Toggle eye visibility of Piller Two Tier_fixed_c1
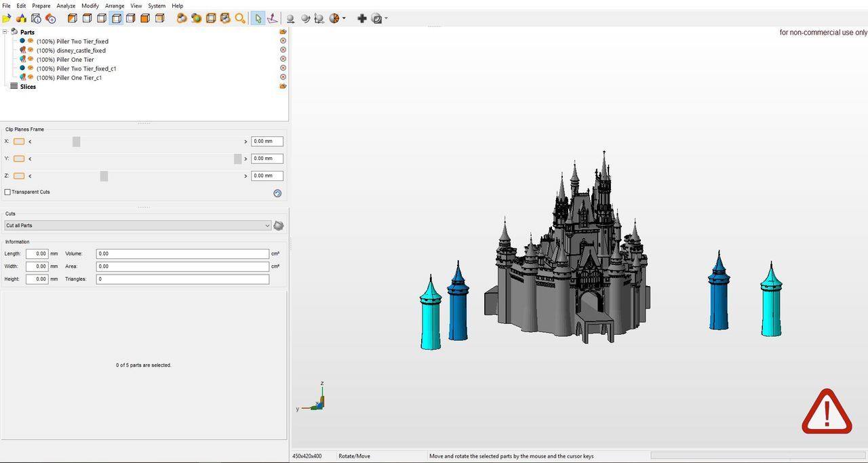The width and height of the screenshot is (868, 463). (x=31, y=68)
